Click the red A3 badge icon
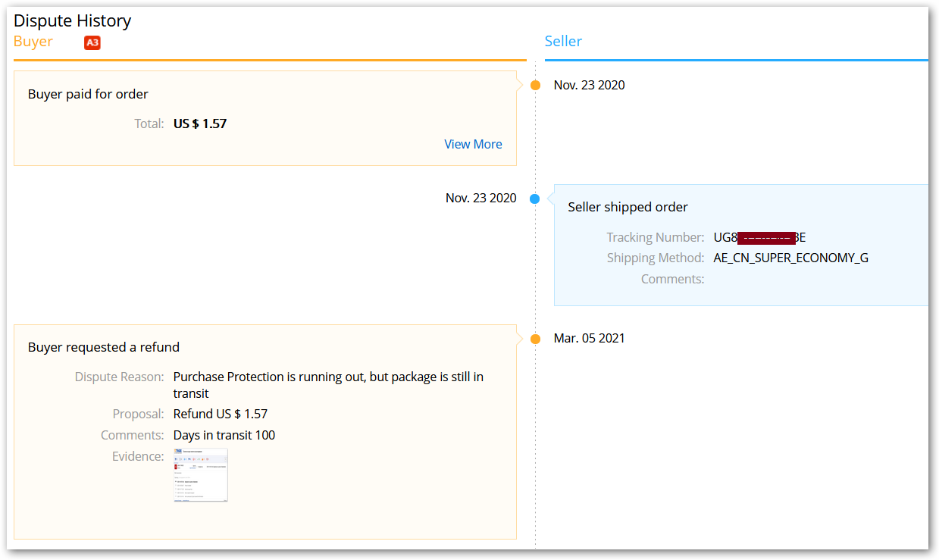The image size is (939, 560). click(x=92, y=43)
